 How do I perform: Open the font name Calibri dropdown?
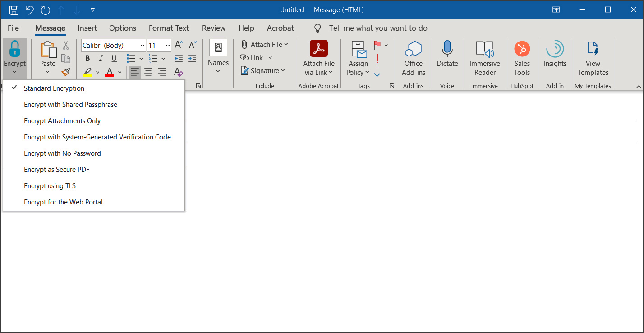coord(143,46)
